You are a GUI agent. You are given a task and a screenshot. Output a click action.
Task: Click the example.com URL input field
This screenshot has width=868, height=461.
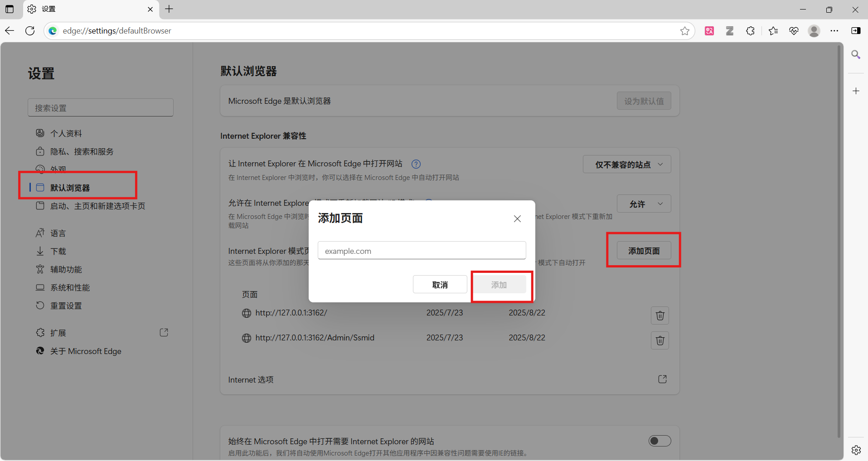click(422, 251)
